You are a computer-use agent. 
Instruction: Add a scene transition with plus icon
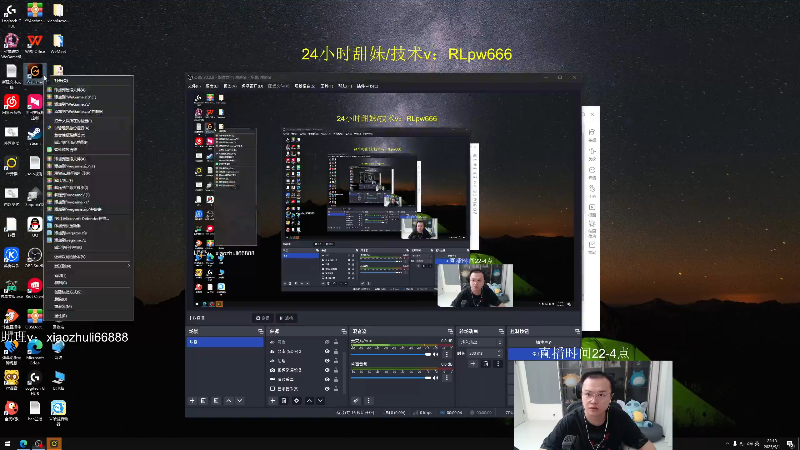473,364
